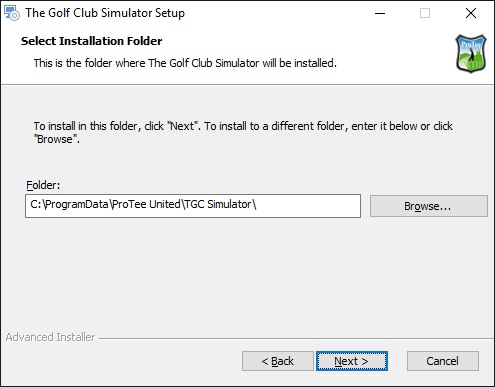Screen dimensions: 495x387
Task: Click the 'Folder:' label above the path box
Action: 43,185
